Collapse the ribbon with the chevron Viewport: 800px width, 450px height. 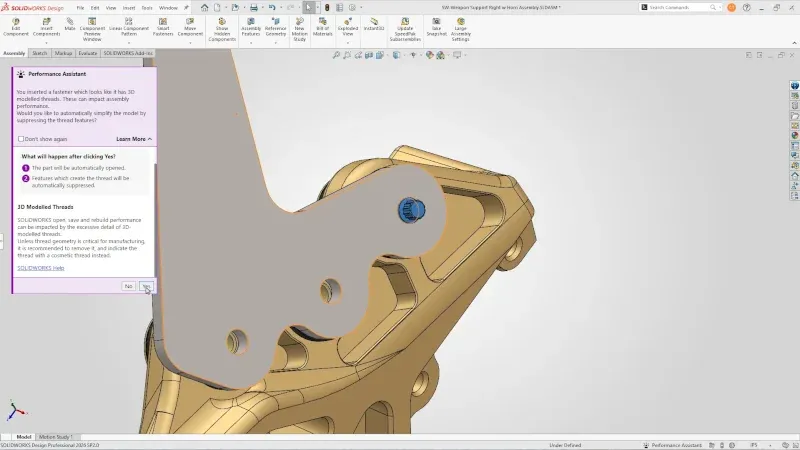tap(794, 43)
